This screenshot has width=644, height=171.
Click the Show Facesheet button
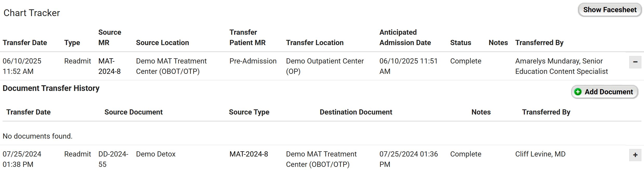609,10
